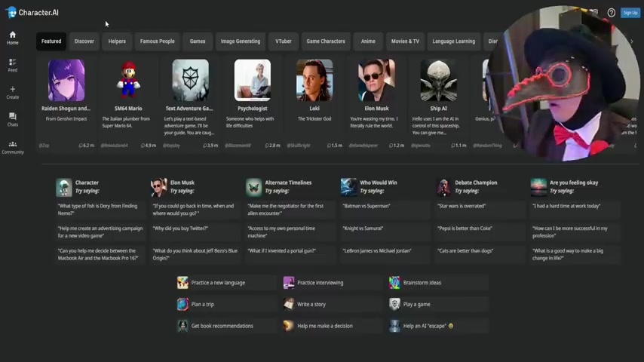Open the Language Learning tab
The image size is (644, 362).
click(x=454, y=41)
